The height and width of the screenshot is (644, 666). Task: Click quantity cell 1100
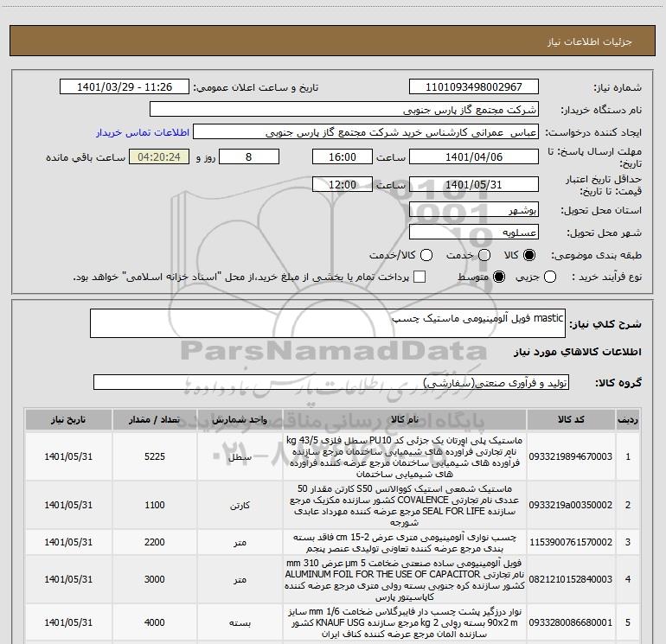[x=155, y=505]
